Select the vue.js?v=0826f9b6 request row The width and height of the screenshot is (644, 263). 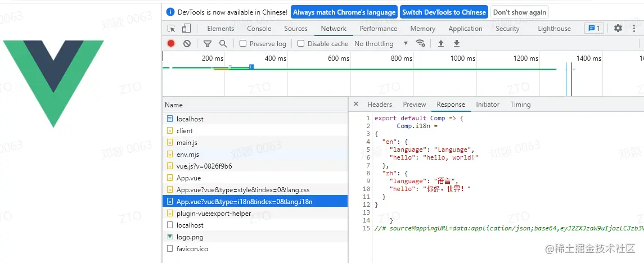(x=255, y=166)
